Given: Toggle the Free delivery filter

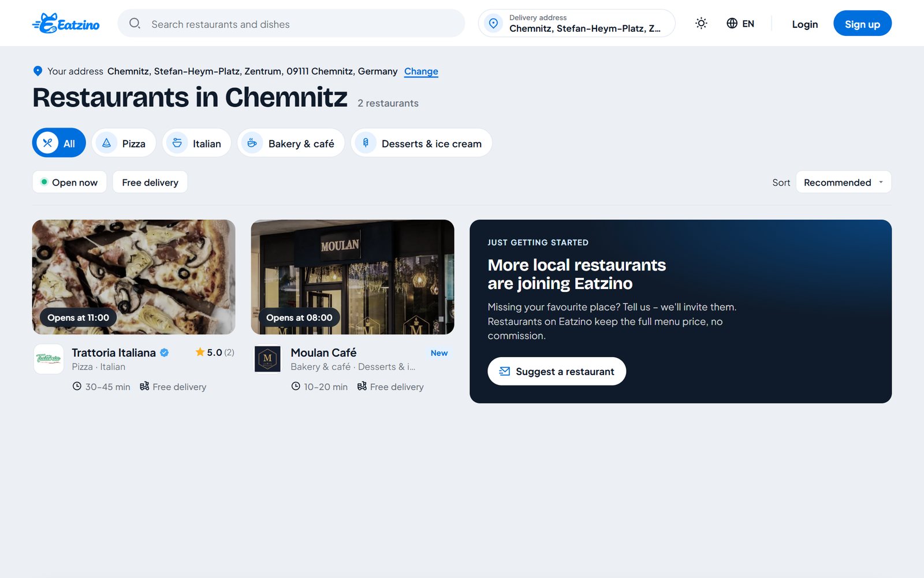Looking at the screenshot, I should click(x=150, y=182).
